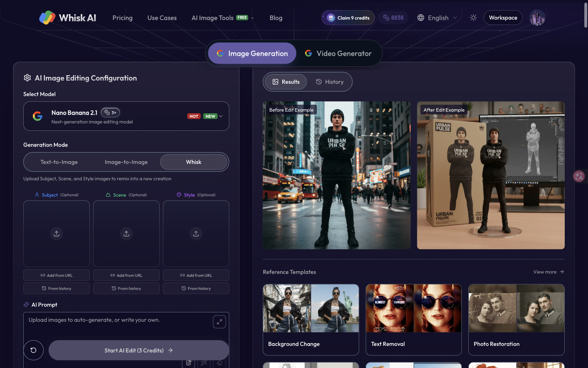The width and height of the screenshot is (588, 368).
Task: Click the configuration gear icon
Action: point(27,78)
